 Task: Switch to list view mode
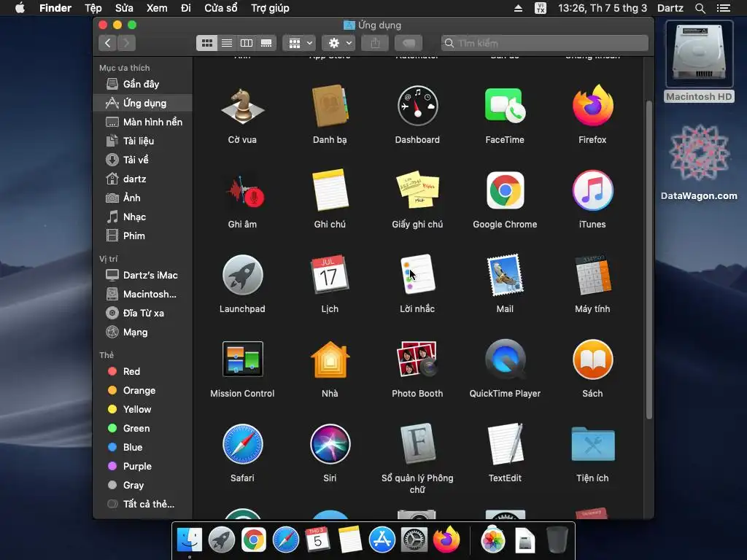coord(227,43)
